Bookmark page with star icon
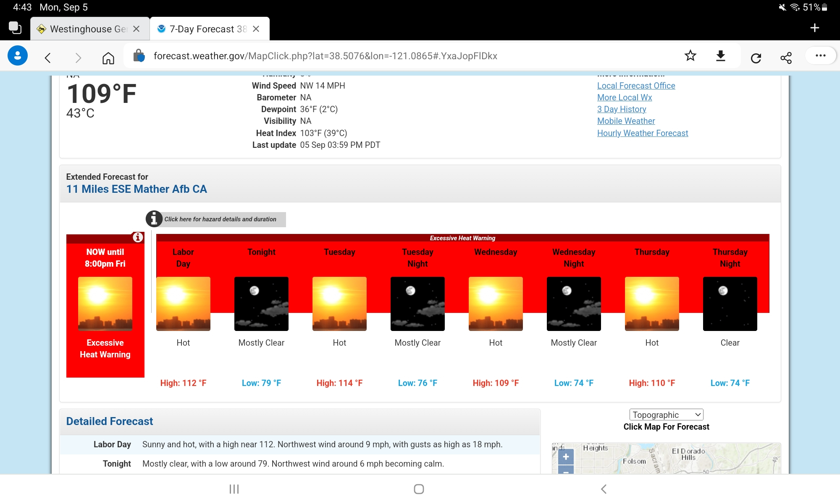The height and width of the screenshot is (504, 840). [x=690, y=56]
